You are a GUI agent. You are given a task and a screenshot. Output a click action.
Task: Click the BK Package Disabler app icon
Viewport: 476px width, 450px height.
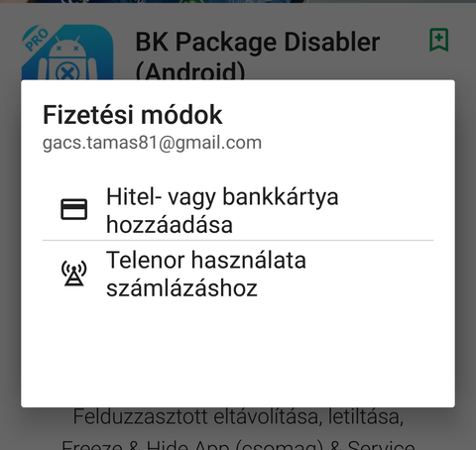[67, 52]
